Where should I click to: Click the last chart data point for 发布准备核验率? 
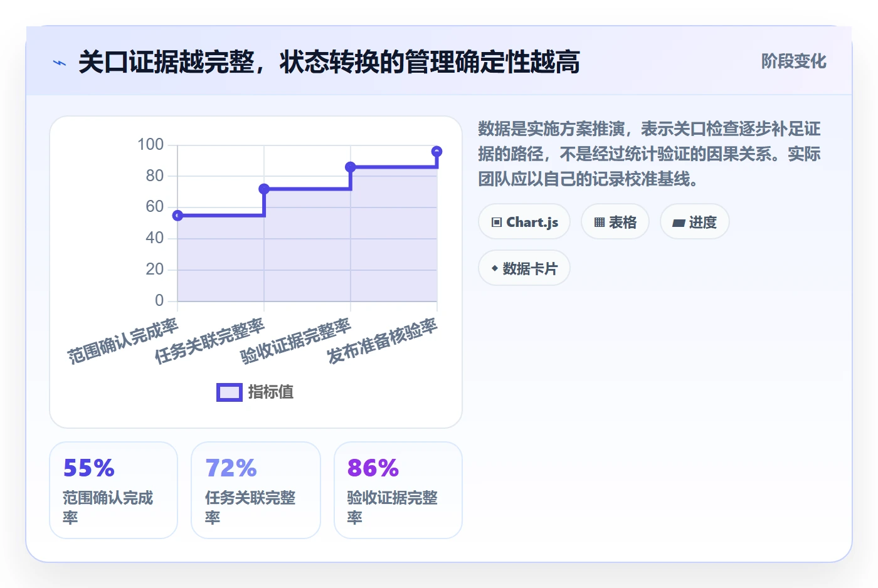(x=437, y=151)
